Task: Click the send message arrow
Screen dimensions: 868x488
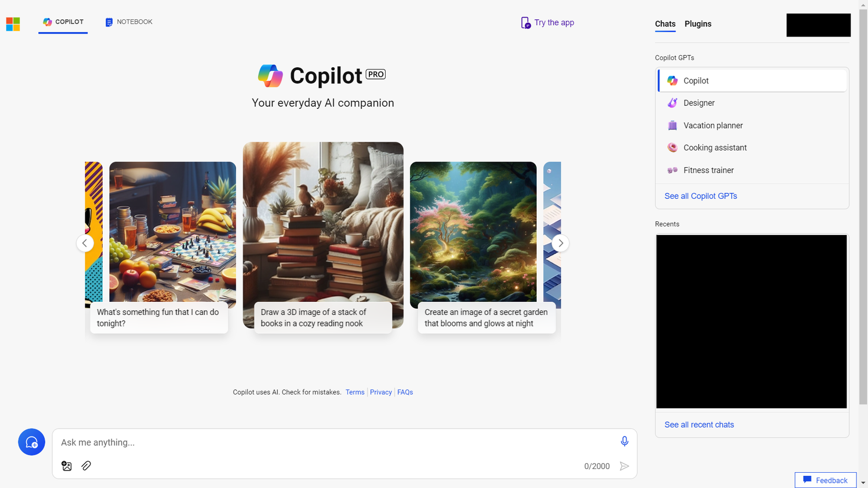Action: point(625,466)
